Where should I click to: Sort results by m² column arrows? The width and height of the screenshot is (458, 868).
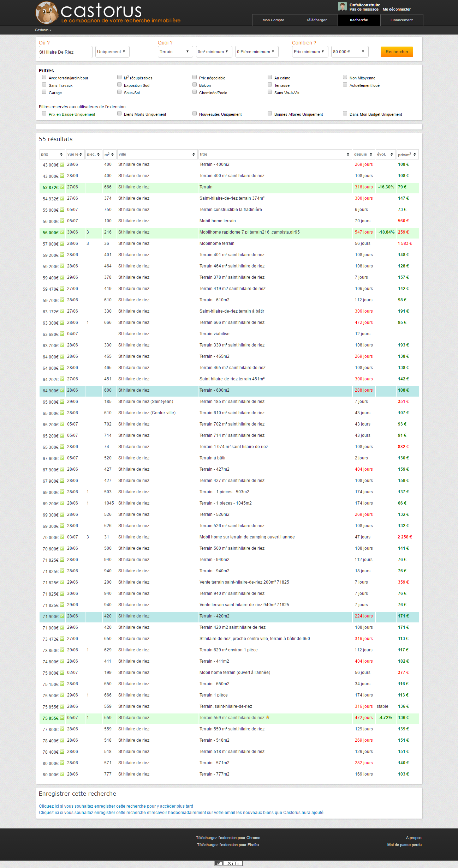click(x=113, y=155)
